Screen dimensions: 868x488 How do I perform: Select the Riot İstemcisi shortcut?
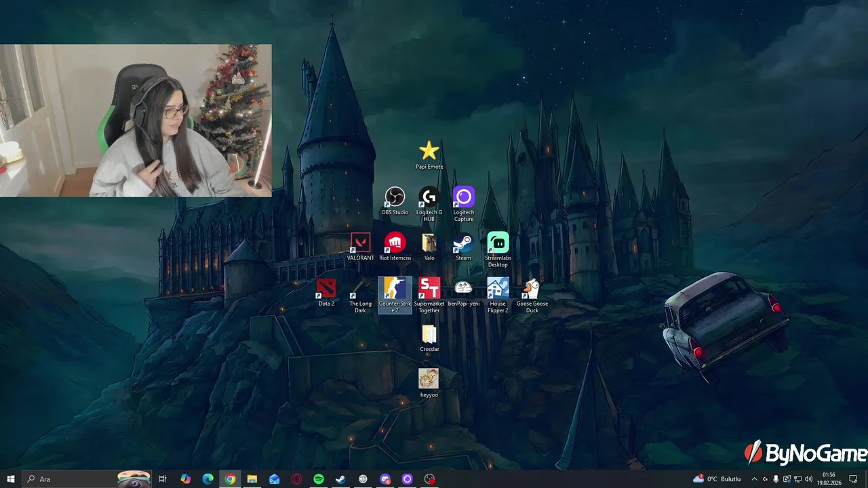pyautogui.click(x=395, y=247)
